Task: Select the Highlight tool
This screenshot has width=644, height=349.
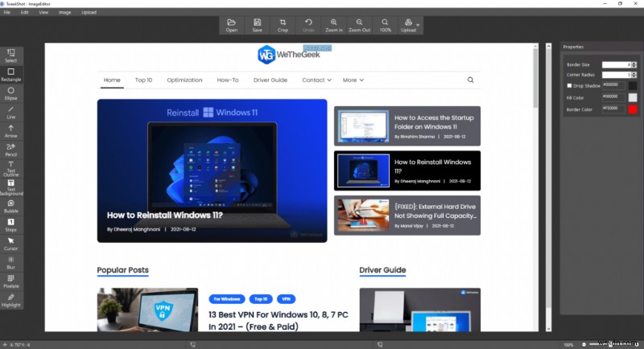Action: coord(11,301)
